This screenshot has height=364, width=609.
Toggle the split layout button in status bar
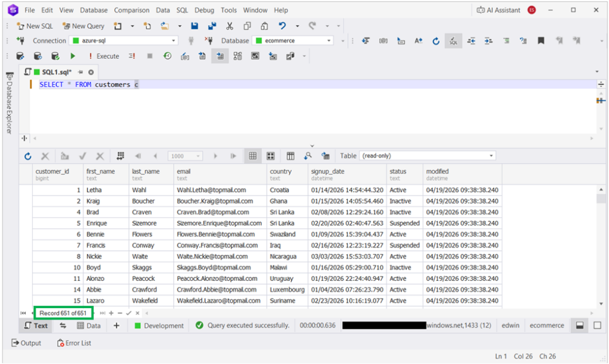(x=579, y=325)
